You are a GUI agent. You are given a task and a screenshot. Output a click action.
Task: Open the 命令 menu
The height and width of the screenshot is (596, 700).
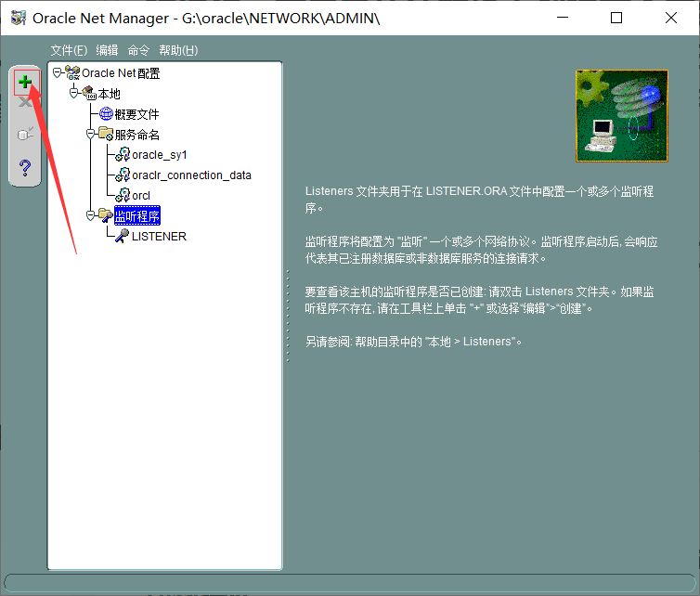pos(138,50)
